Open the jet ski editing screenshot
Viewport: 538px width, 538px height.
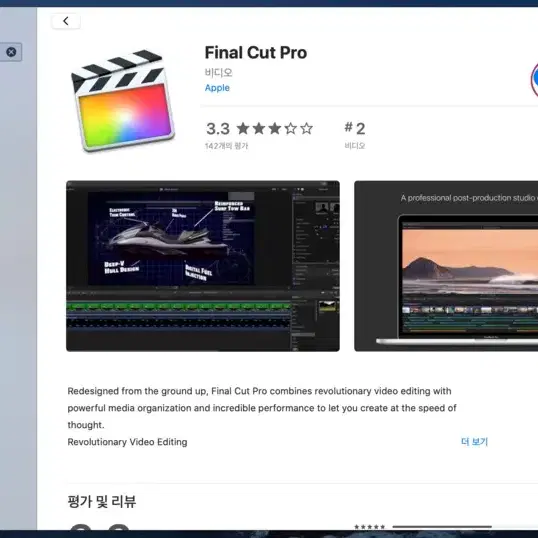203,266
